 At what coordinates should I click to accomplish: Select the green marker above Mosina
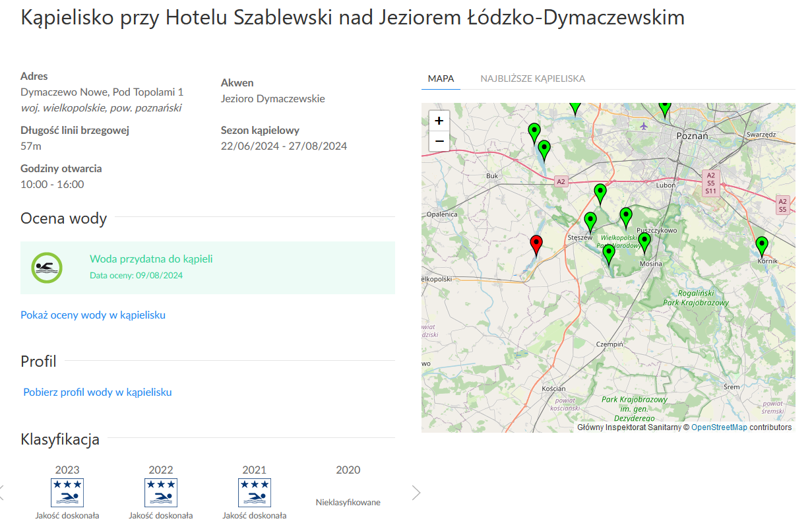[644, 243]
